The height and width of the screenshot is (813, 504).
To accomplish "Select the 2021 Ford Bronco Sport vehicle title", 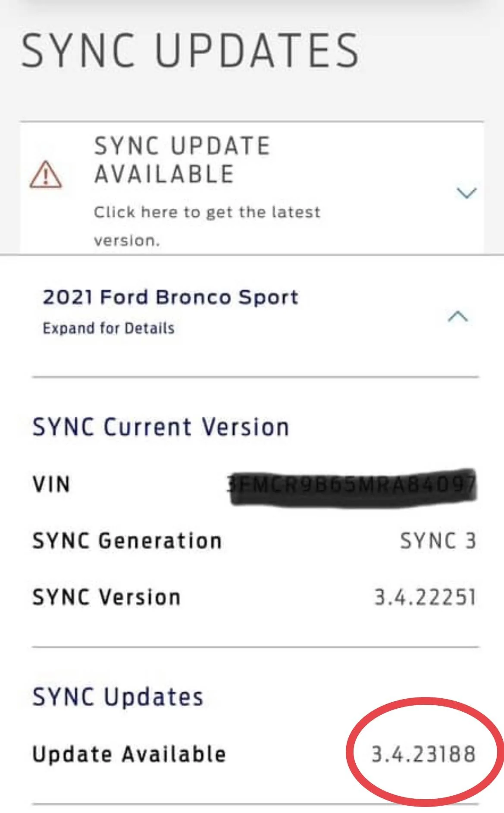I will tap(171, 297).
